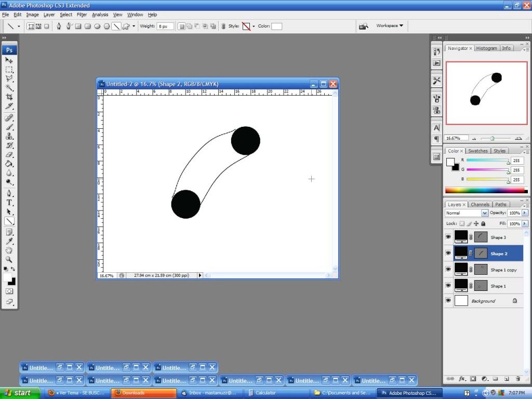The height and width of the screenshot is (399, 532).
Task: Open the Analysis menu
Action: (x=100, y=15)
